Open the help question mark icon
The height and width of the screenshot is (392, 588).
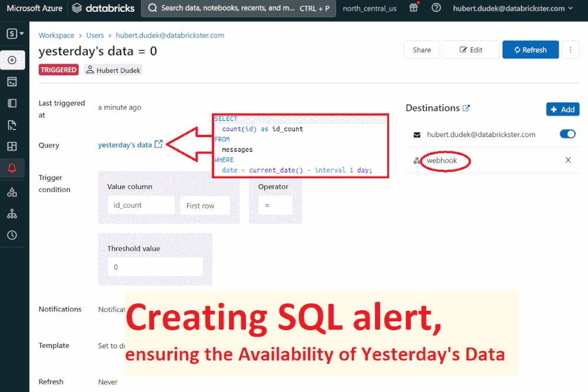point(436,8)
